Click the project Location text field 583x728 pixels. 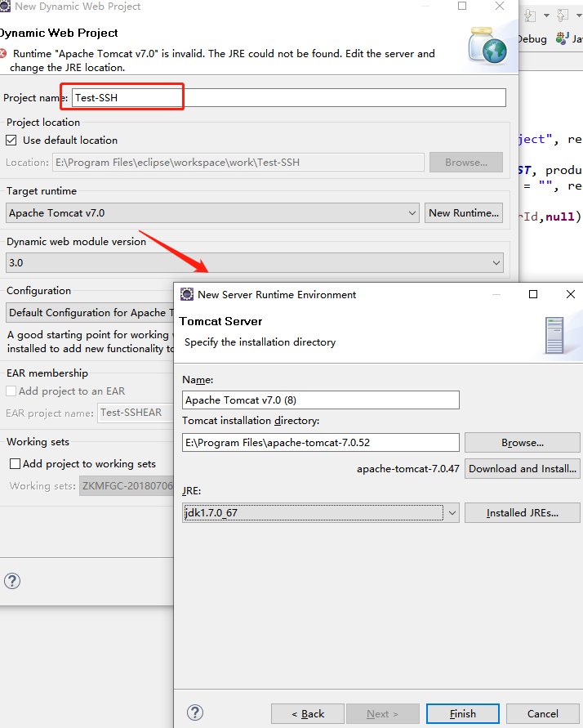coord(238,163)
